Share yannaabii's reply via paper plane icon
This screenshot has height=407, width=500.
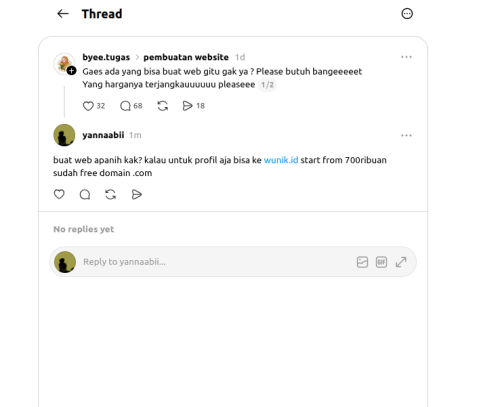[x=137, y=194]
